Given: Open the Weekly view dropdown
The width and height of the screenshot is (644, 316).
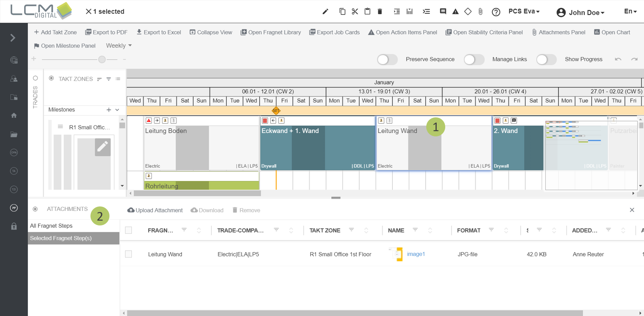Looking at the screenshot, I should (x=119, y=45).
